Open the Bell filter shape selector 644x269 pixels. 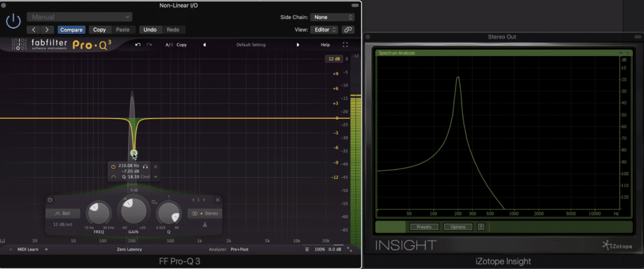63,214
